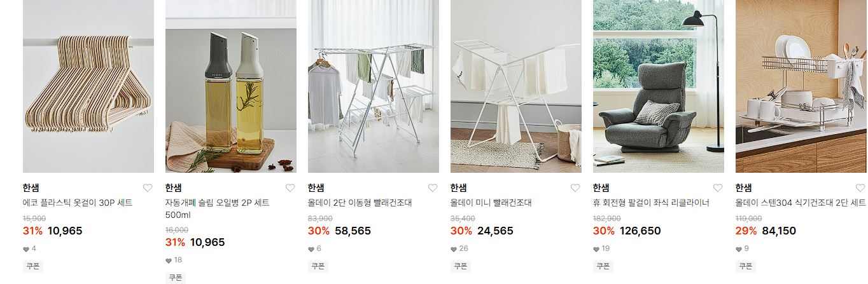Open the plastic hangers product image

click(88, 86)
